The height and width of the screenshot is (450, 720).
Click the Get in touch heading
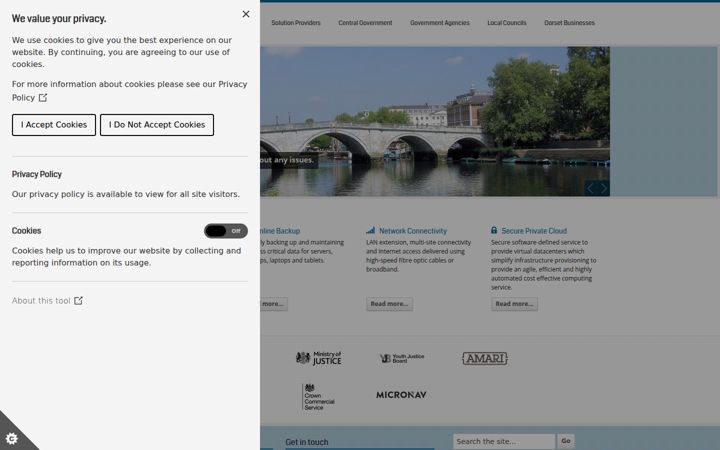307,442
